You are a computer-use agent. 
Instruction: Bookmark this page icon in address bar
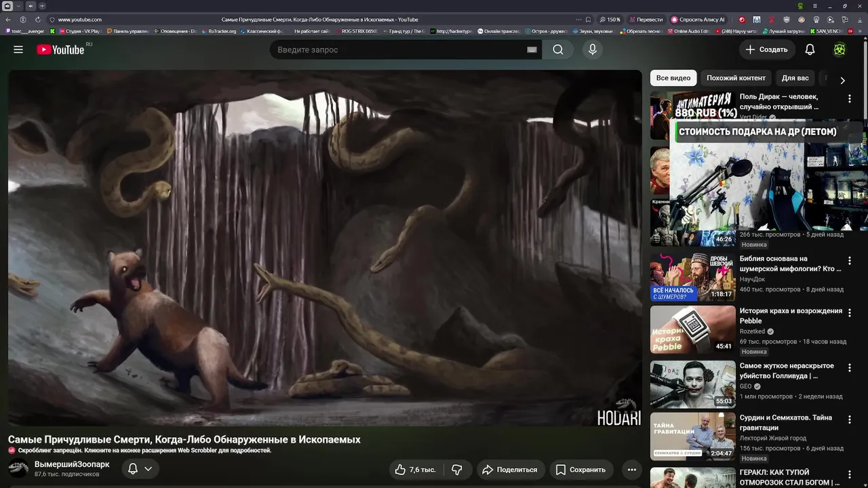click(x=588, y=20)
